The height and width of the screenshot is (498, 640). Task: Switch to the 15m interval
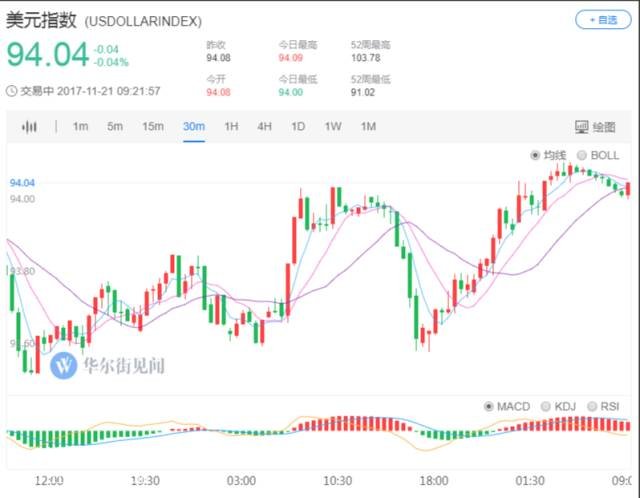[x=153, y=127]
